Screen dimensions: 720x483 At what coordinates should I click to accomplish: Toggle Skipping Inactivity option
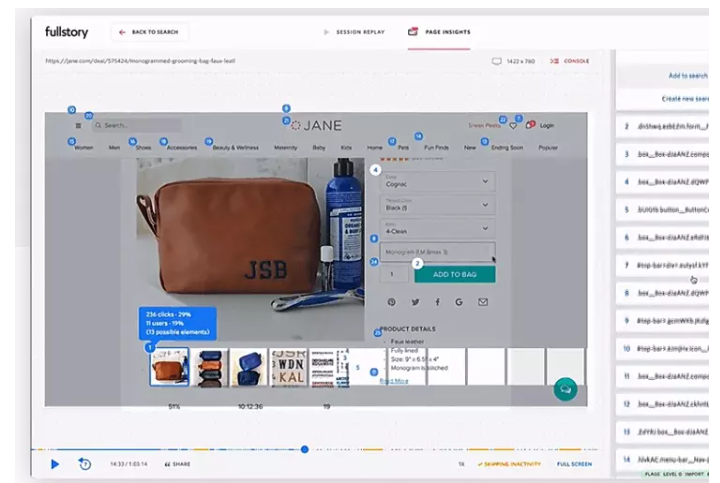[509, 464]
